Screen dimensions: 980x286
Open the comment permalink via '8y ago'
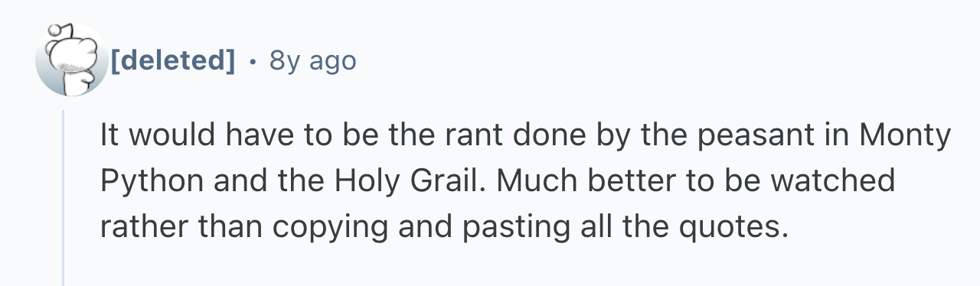coord(312,60)
